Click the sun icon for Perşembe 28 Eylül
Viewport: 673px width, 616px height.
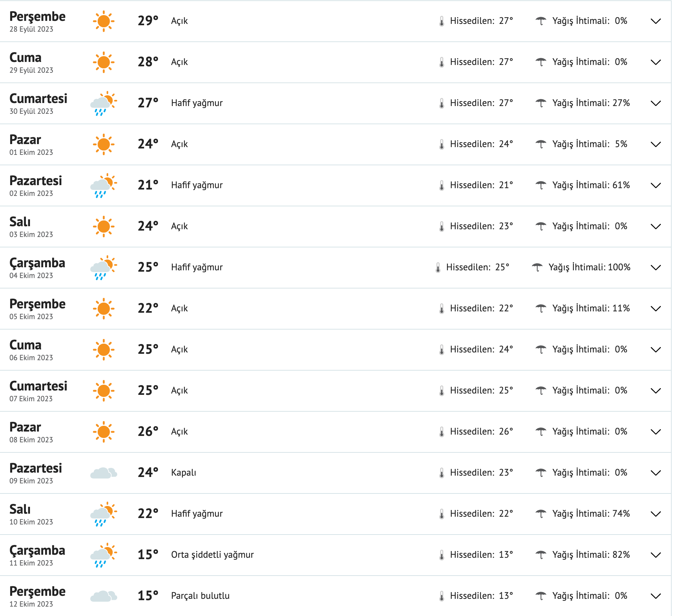pyautogui.click(x=103, y=21)
